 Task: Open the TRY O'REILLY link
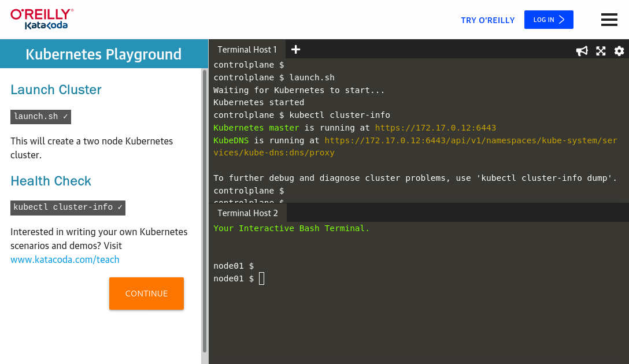pyautogui.click(x=487, y=20)
